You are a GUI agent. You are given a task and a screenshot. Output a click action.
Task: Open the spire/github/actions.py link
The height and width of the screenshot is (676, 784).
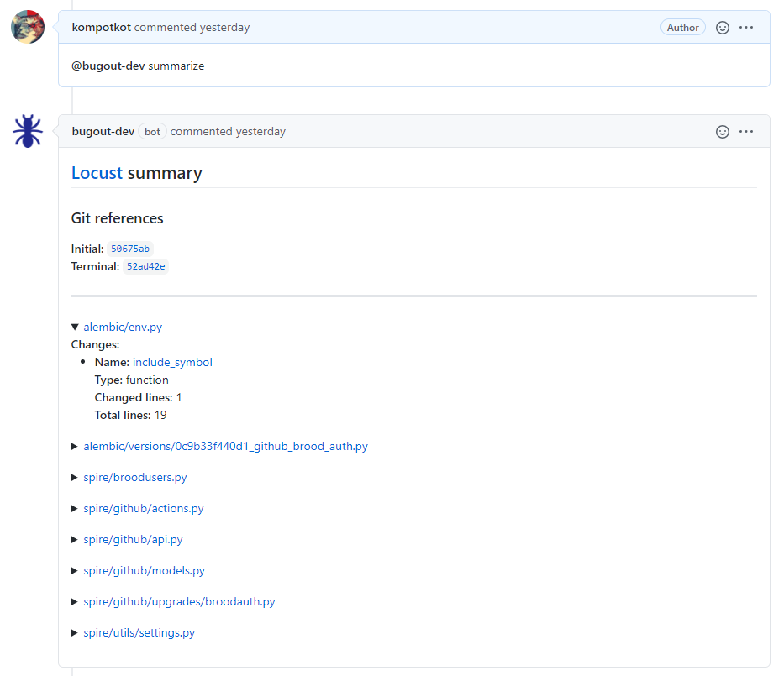[144, 508]
